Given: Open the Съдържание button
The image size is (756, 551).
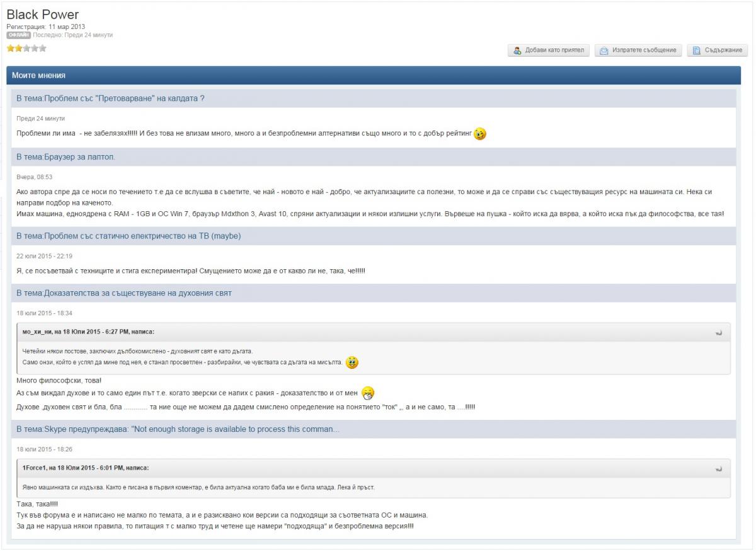Looking at the screenshot, I should coord(718,50).
